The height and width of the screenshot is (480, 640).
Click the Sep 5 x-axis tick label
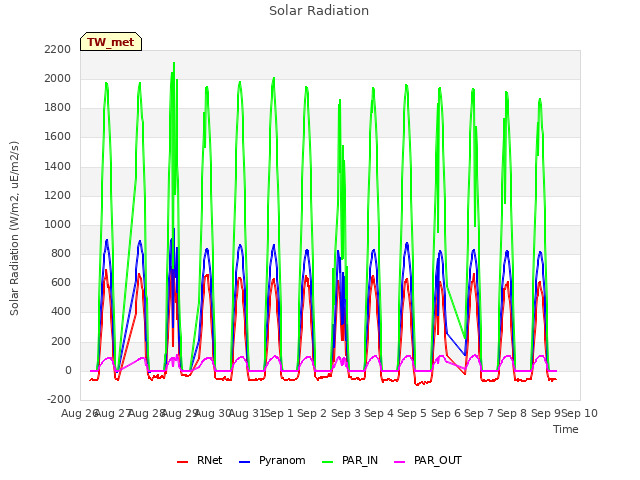[x=412, y=413]
